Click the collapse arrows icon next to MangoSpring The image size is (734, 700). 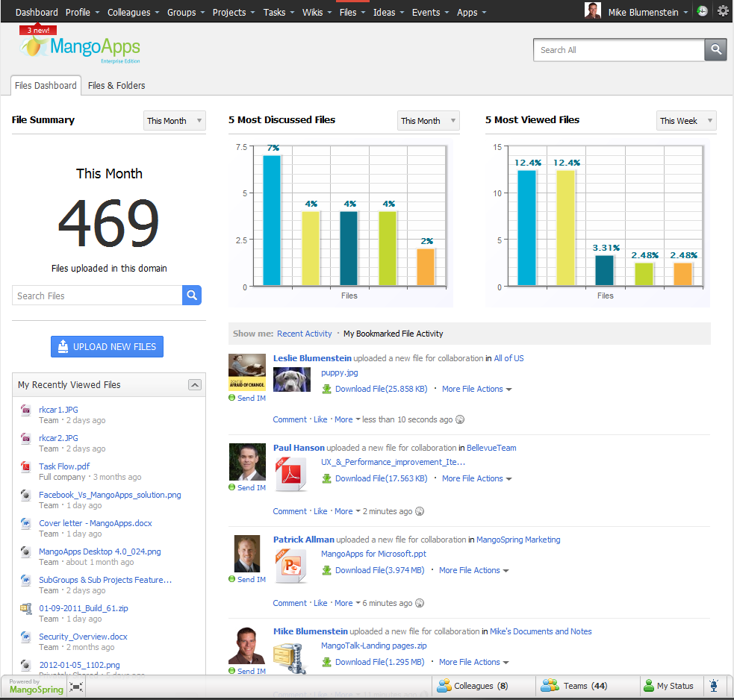coord(76,687)
